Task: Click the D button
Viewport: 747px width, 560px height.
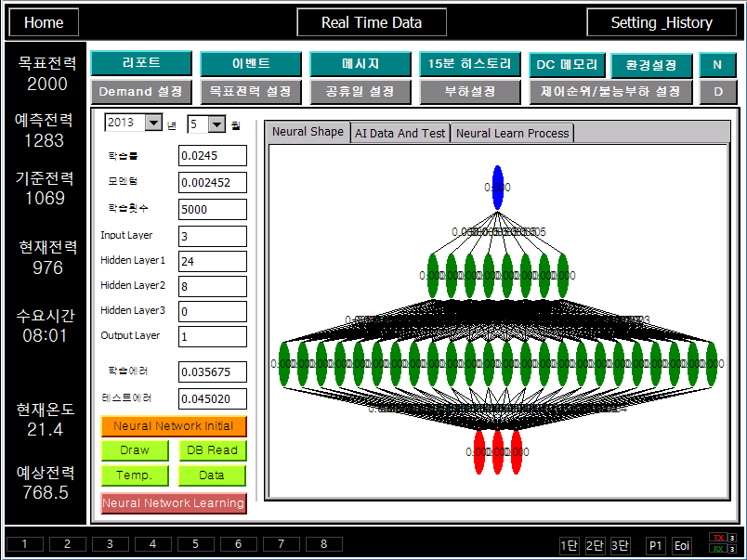Action: pyautogui.click(x=718, y=92)
